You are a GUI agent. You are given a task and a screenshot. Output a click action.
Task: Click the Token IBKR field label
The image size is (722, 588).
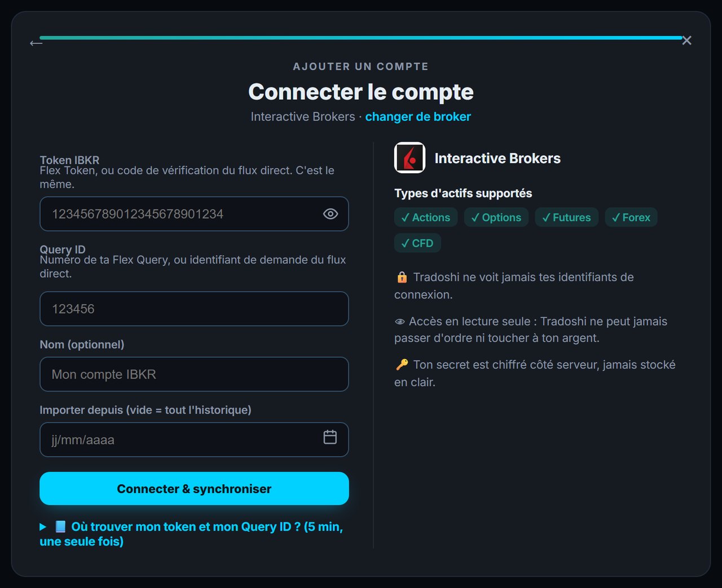click(x=69, y=160)
